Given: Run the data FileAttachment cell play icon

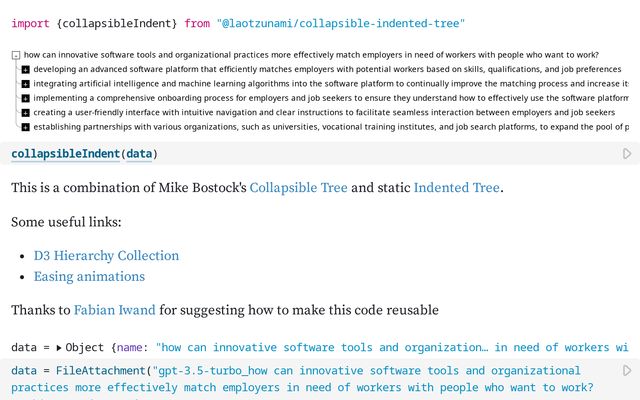Looking at the screenshot, I should [627, 371].
